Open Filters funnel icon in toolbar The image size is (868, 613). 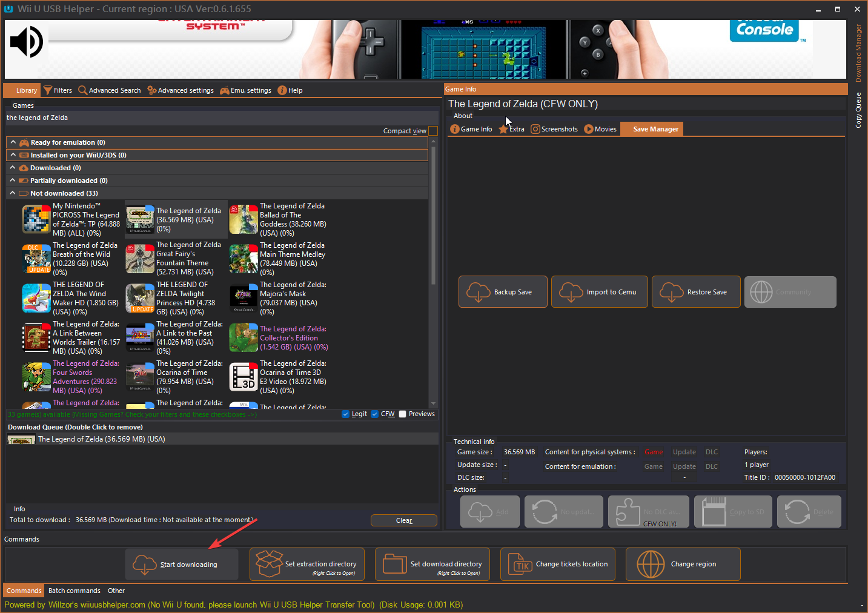click(x=48, y=90)
